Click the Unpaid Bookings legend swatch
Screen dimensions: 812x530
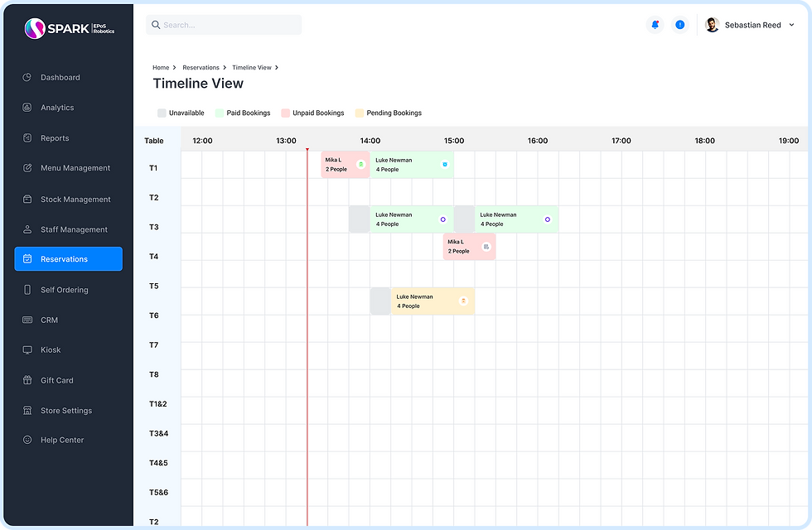(x=285, y=113)
